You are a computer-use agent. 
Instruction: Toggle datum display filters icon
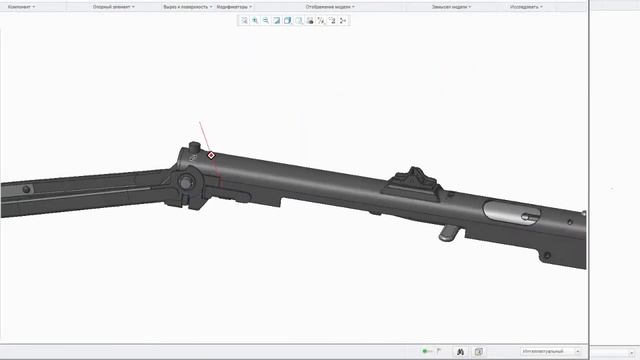[x=321, y=20]
